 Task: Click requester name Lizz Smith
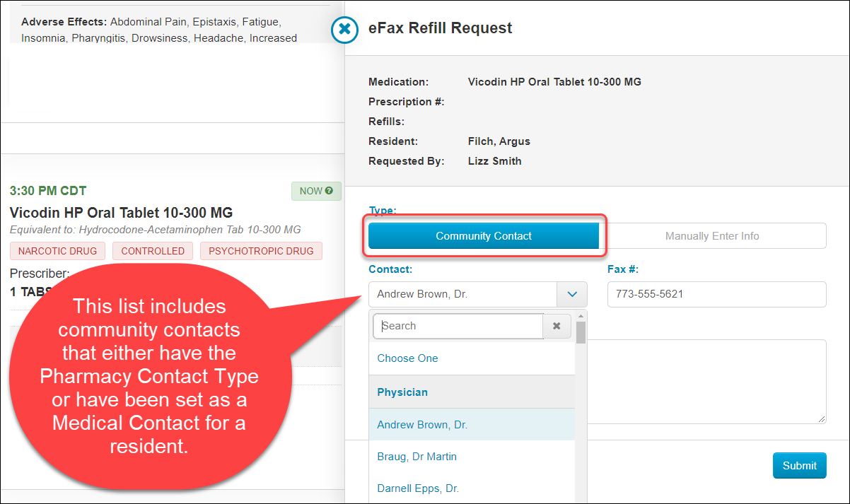click(x=495, y=161)
